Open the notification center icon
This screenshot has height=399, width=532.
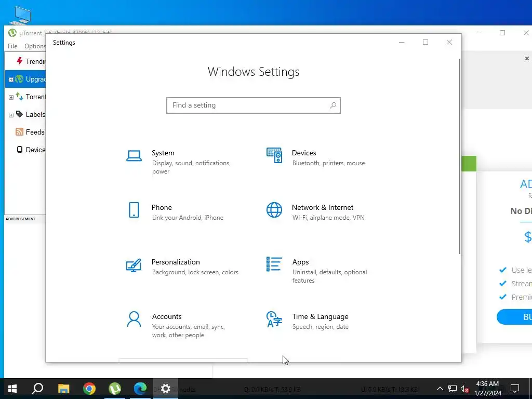(515, 389)
